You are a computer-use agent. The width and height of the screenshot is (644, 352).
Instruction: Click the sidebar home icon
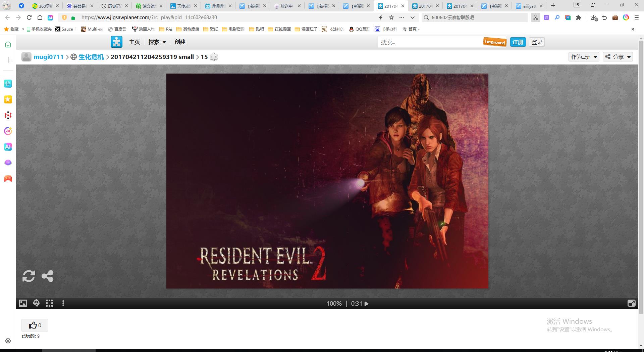(x=8, y=45)
